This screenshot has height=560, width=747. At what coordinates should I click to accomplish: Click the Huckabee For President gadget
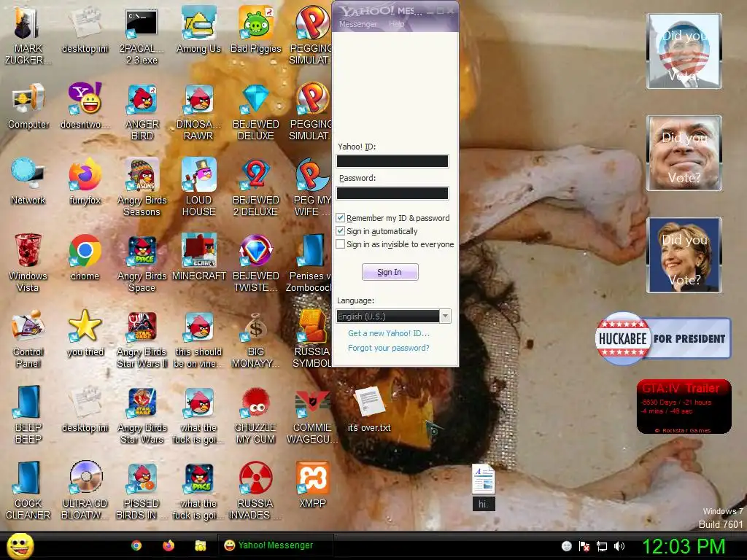pyautogui.click(x=662, y=338)
